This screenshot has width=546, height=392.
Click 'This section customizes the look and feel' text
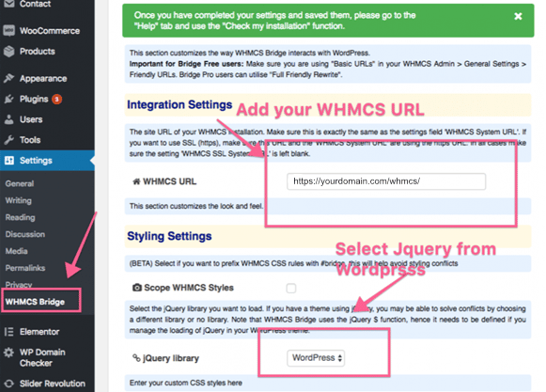(196, 206)
